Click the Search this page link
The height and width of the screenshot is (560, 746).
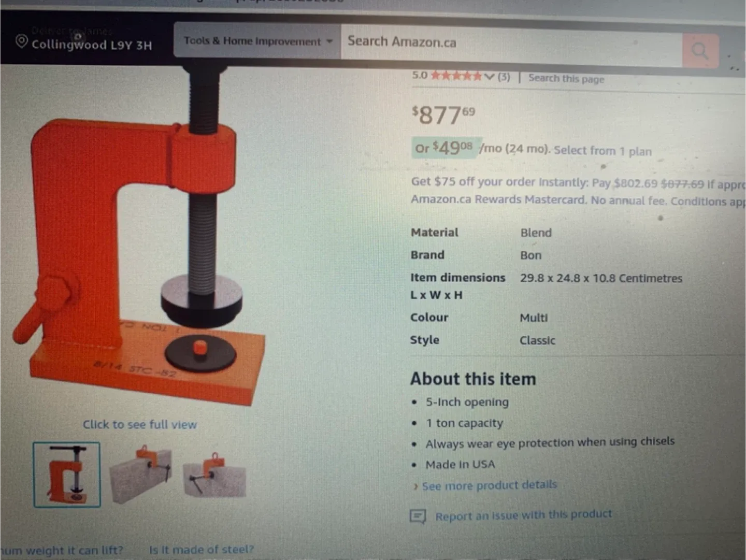[566, 78]
